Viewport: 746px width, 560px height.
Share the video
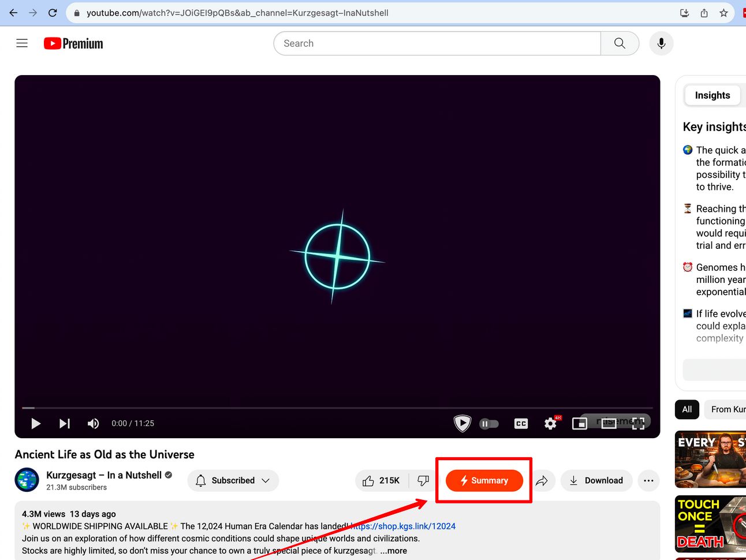[x=542, y=480]
